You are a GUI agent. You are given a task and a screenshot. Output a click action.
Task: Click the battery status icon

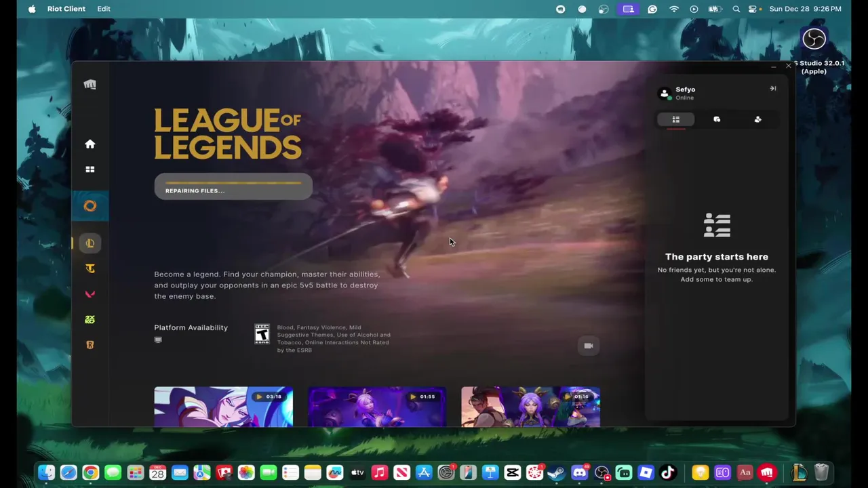pos(714,9)
